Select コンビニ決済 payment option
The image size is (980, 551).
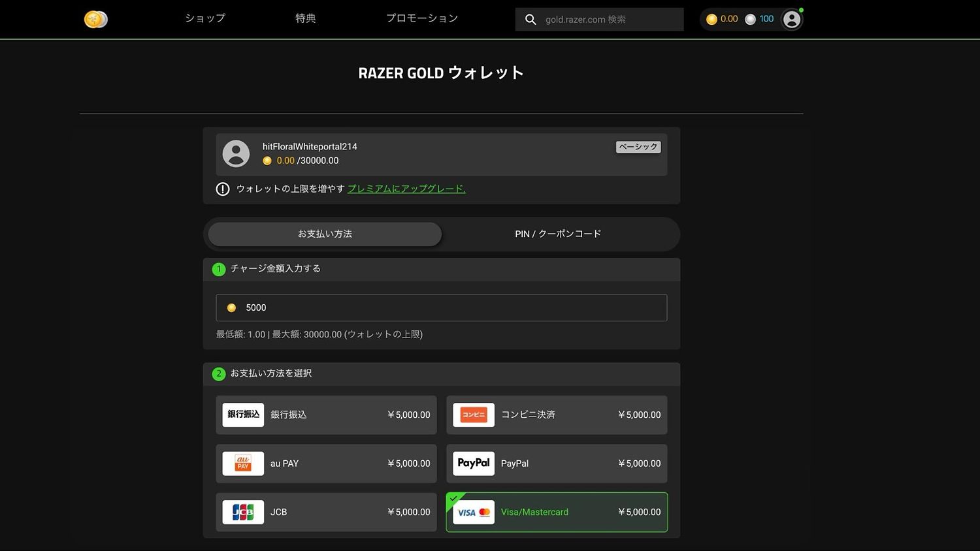(x=556, y=415)
